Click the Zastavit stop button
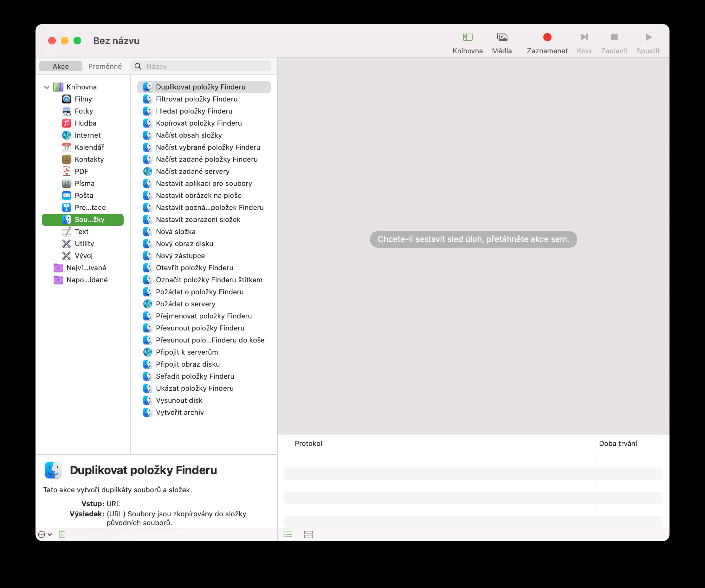The height and width of the screenshot is (588, 705). pos(614,37)
